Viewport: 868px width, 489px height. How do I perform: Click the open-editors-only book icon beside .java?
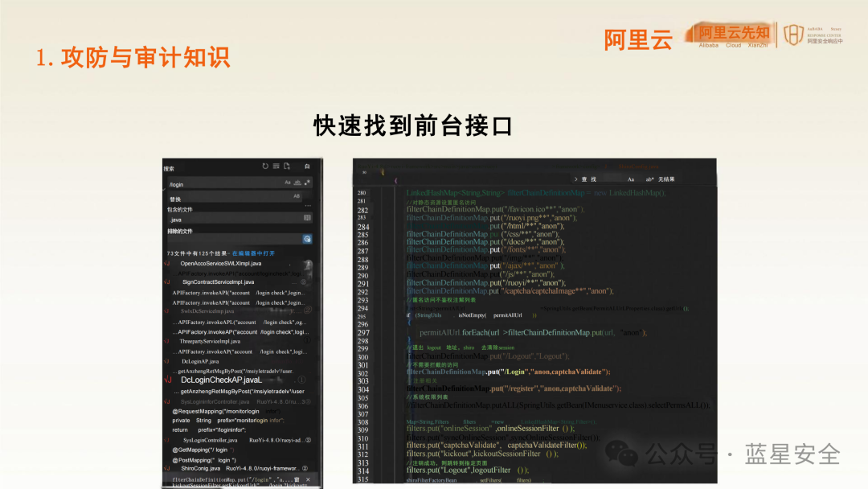coord(309,217)
